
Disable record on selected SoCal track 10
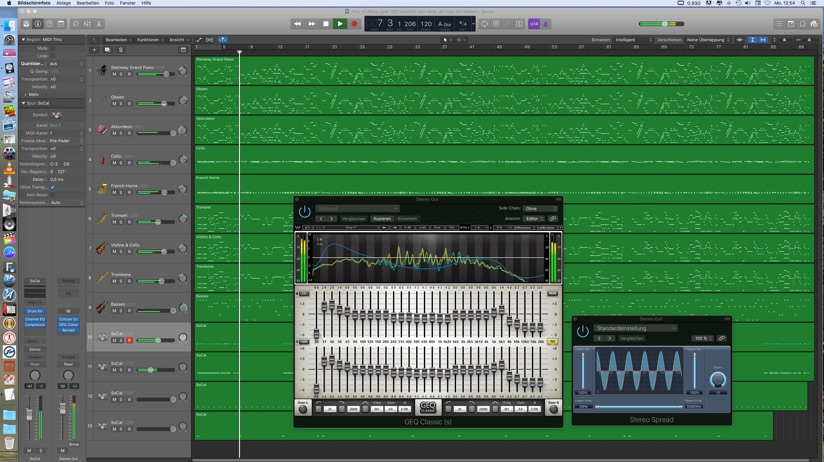[129, 341]
